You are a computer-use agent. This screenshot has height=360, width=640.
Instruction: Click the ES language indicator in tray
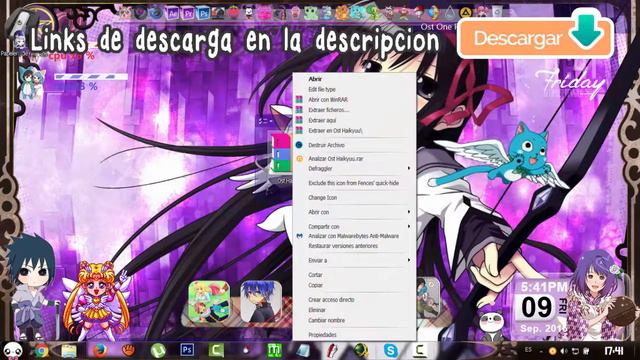click(528, 350)
